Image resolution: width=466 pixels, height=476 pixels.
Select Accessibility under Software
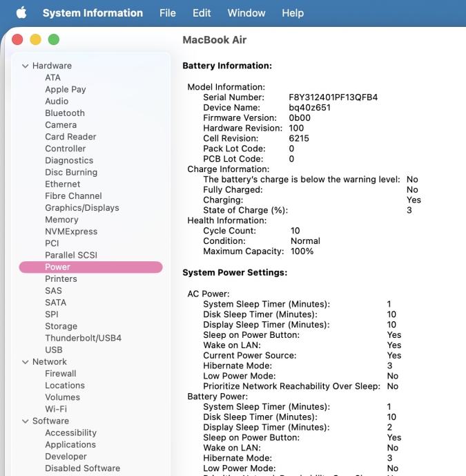tap(71, 433)
